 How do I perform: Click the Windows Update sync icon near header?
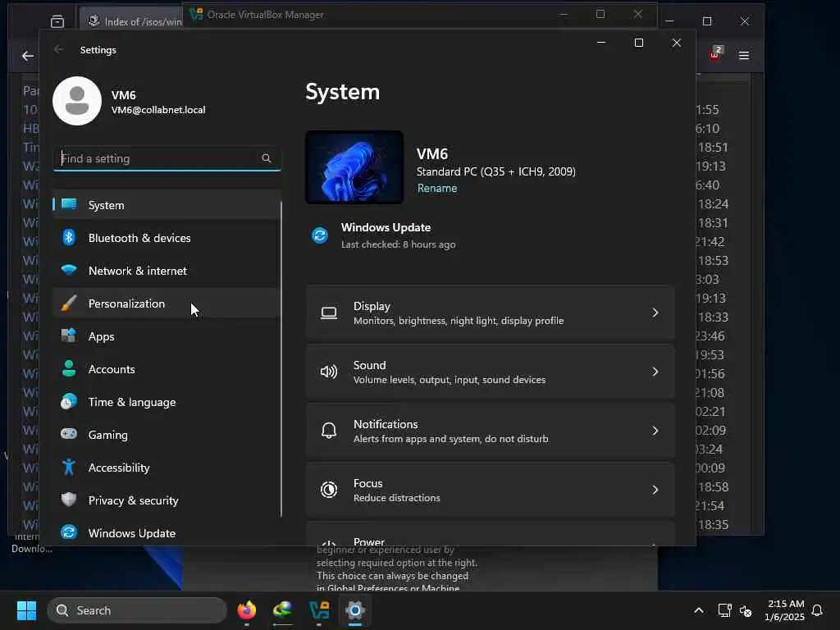coord(320,235)
